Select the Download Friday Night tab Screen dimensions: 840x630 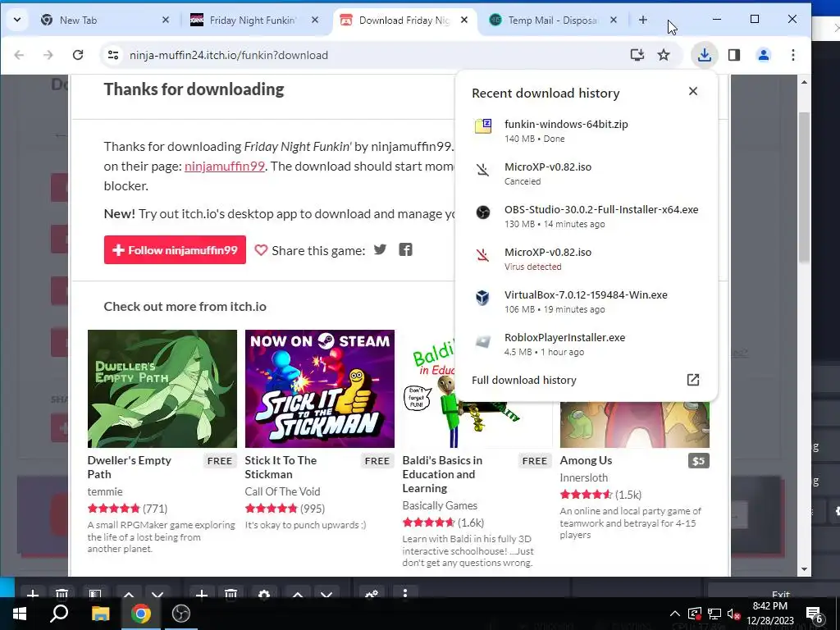[x=404, y=21]
